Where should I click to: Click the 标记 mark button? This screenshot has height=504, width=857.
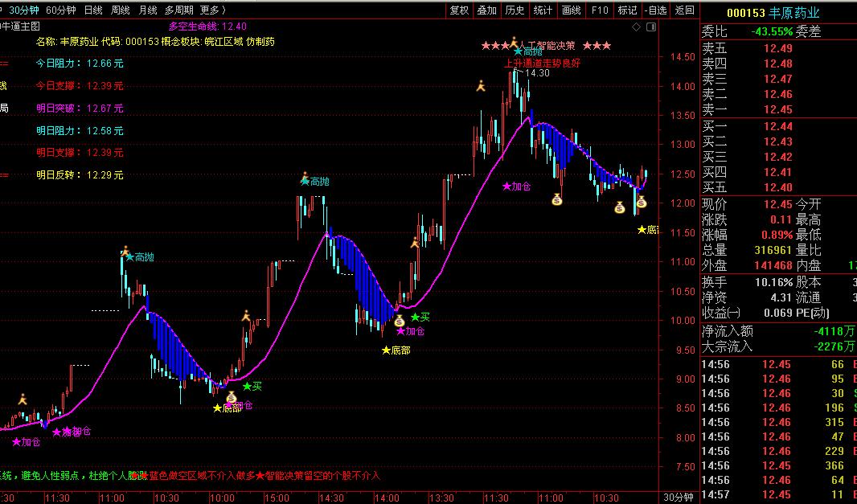pos(627,10)
